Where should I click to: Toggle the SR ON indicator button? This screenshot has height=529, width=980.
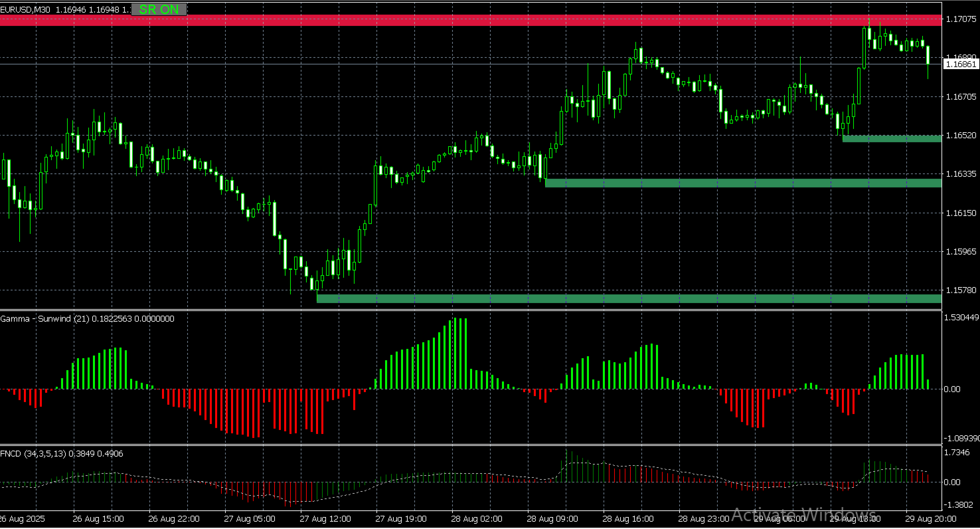click(159, 9)
